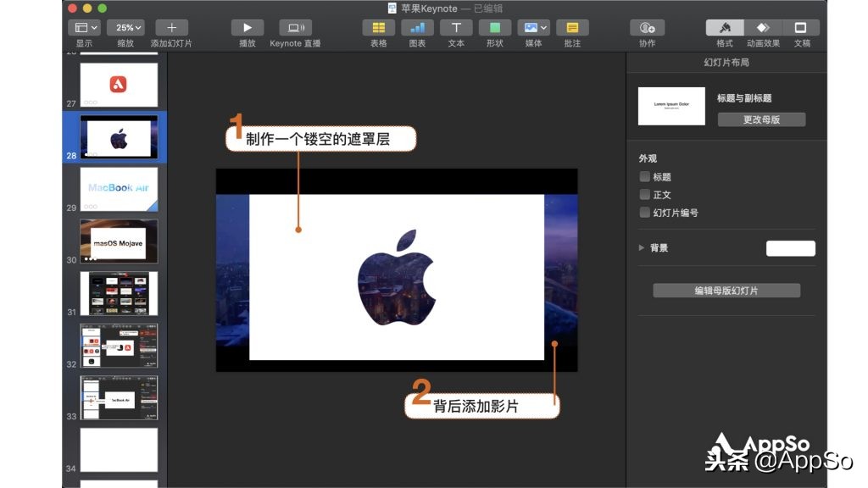
Task: Open the background color well
Action: [x=790, y=247]
